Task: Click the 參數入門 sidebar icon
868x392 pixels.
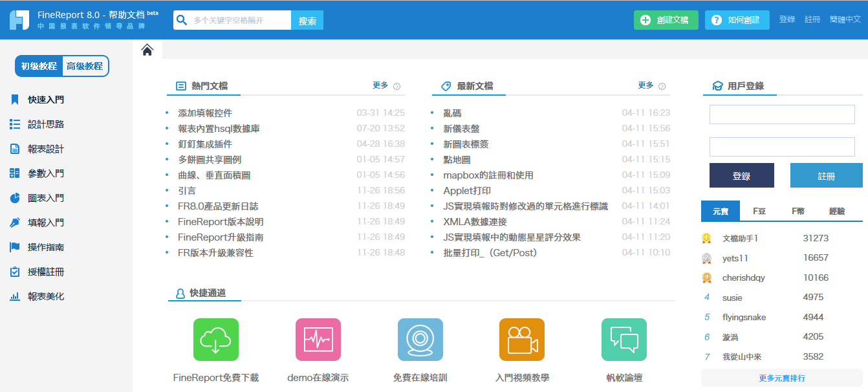Action: 15,173
